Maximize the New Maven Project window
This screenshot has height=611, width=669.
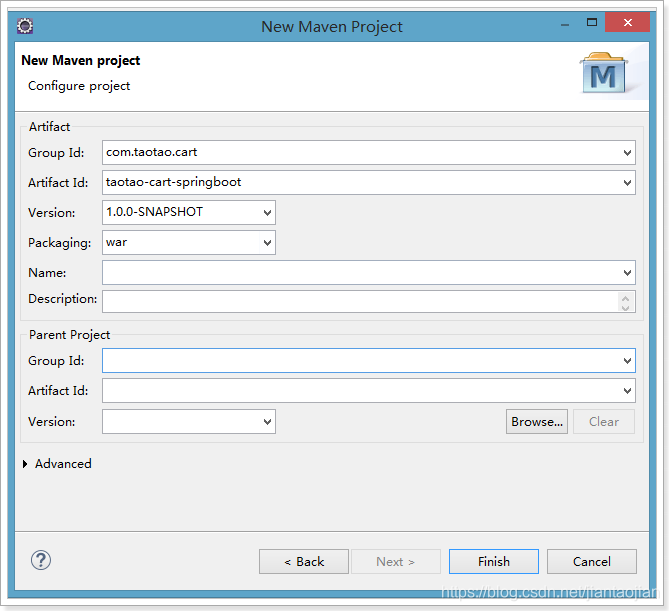point(592,22)
